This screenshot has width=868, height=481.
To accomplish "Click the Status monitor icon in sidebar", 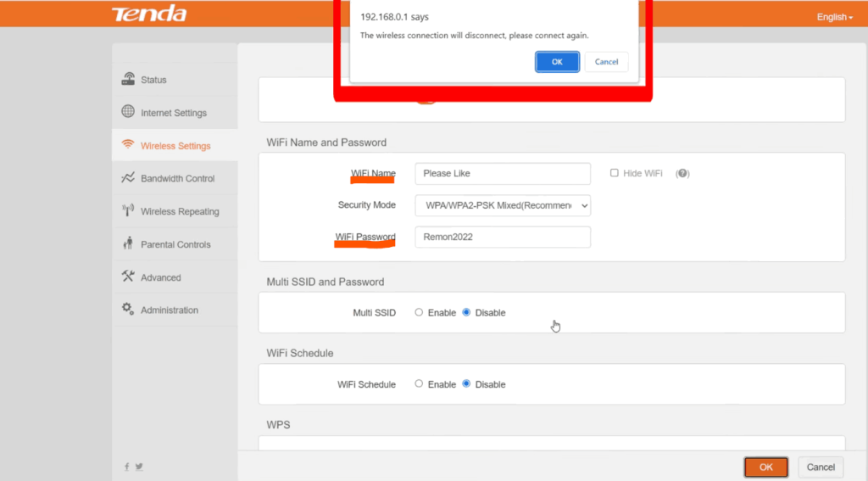I will 128,79.
